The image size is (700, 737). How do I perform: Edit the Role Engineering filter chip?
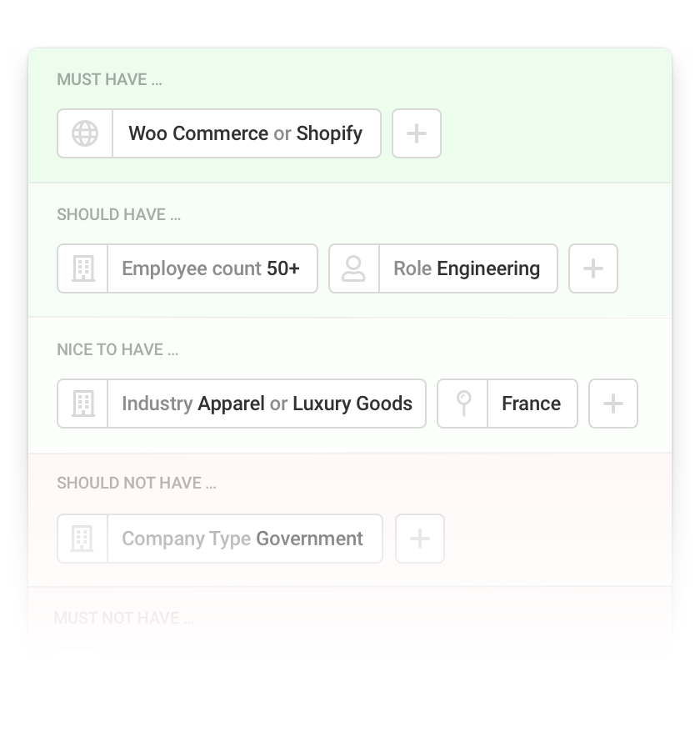click(x=467, y=268)
